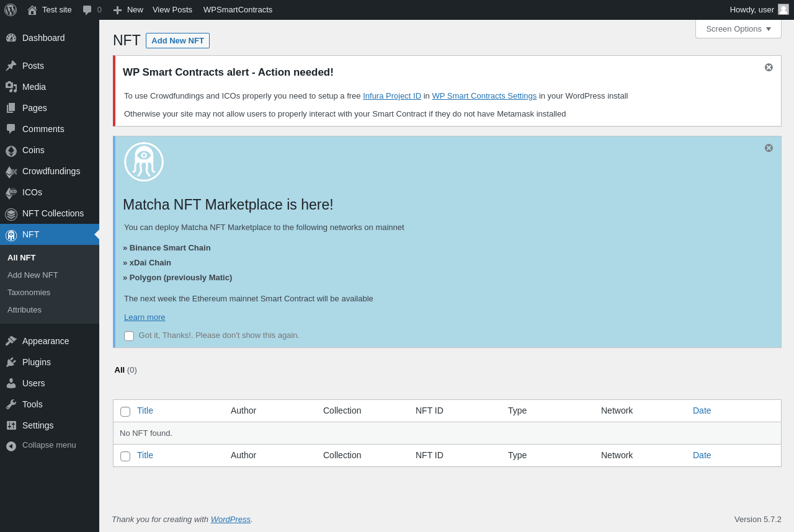
Task: Tick the select-all checkbox in table footer
Action: click(125, 456)
